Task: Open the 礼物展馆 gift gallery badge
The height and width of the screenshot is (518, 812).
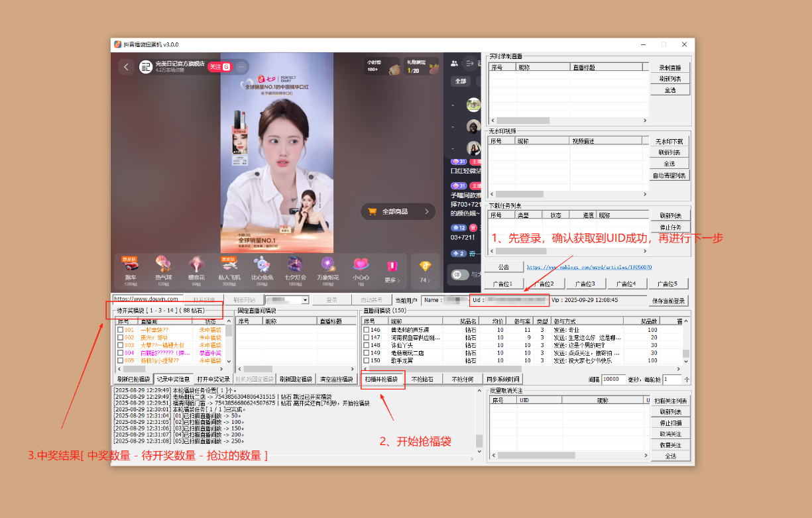Action: [x=421, y=66]
